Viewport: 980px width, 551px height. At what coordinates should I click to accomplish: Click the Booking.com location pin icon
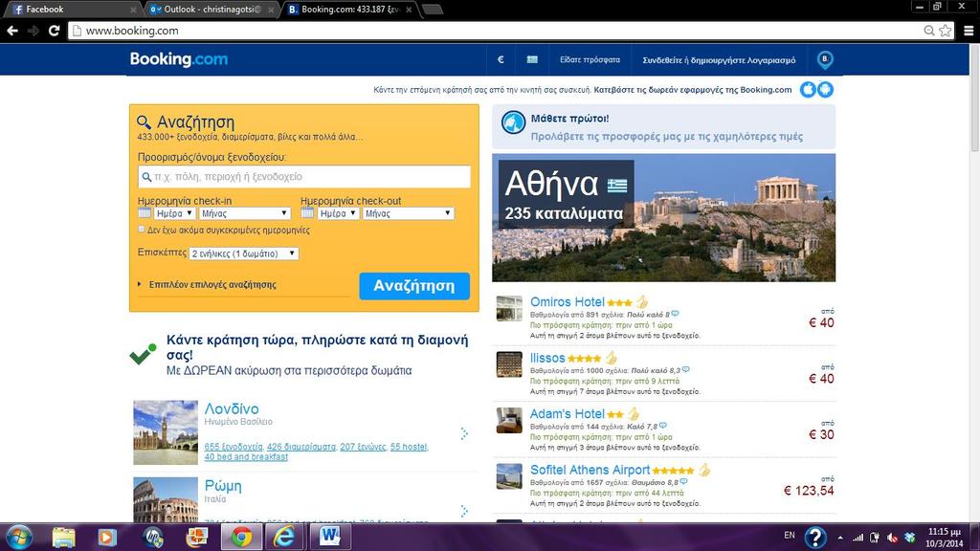tap(825, 60)
